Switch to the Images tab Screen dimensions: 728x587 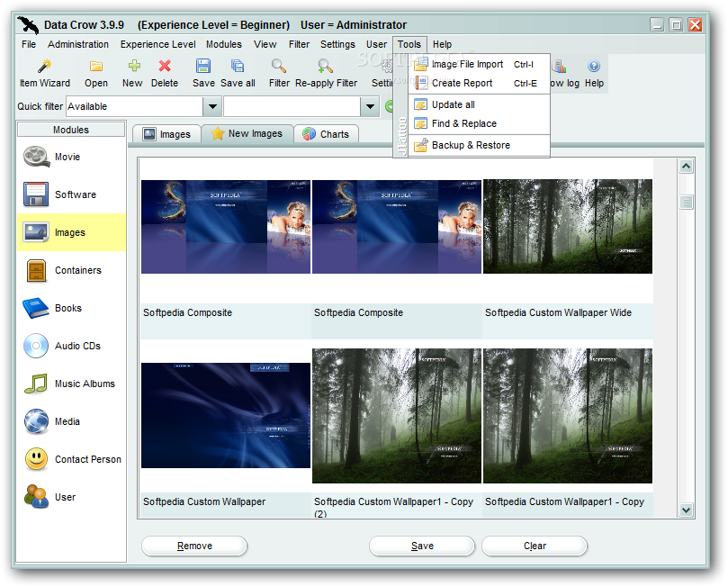(x=166, y=134)
